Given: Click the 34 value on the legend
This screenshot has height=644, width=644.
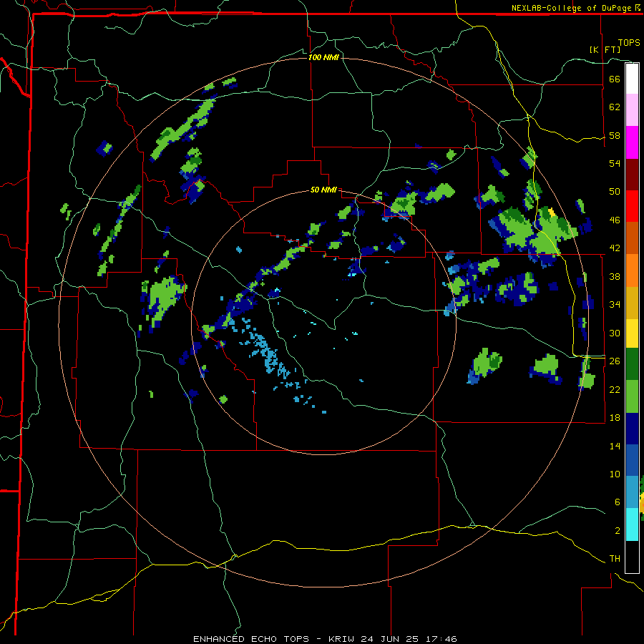Looking at the screenshot, I should tap(615, 304).
